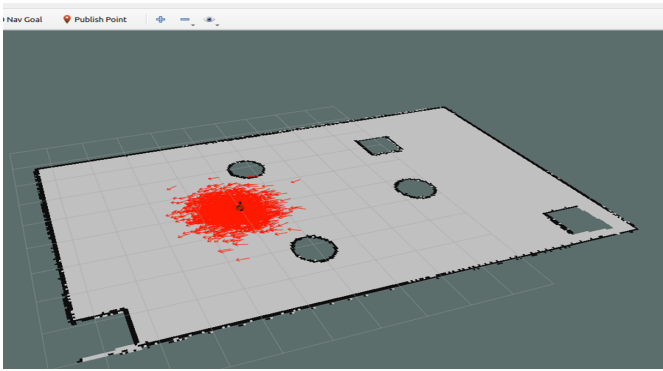Select the Nav Goal tool
663x371 pixels.
coord(23,19)
